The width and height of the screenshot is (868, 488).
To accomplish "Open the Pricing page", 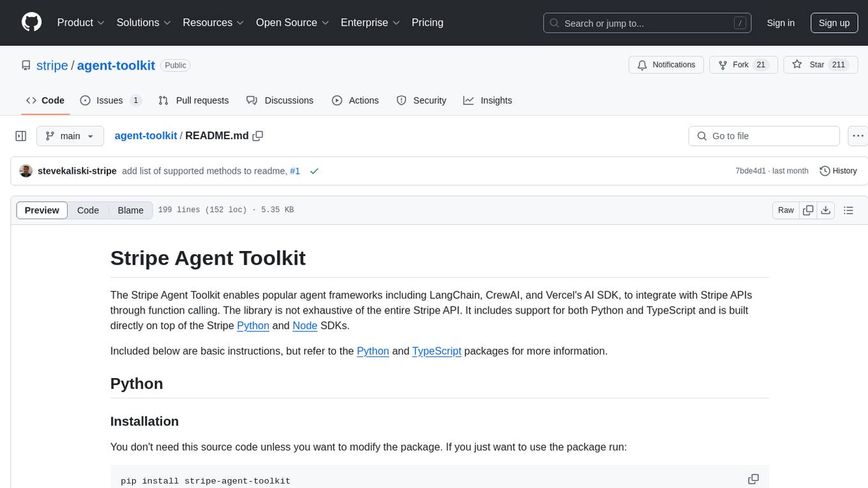I will [x=428, y=22].
